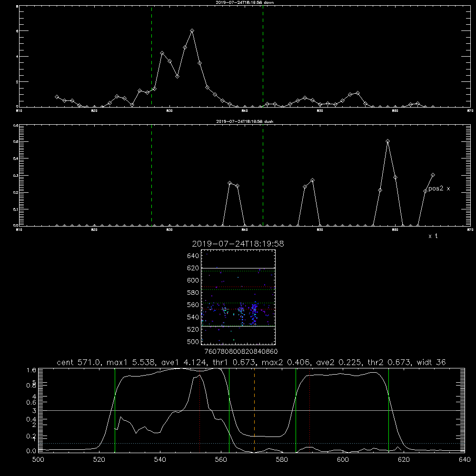Click the right green dashed line in dusk plot
Screen dimensions: 476x476
coord(263,175)
